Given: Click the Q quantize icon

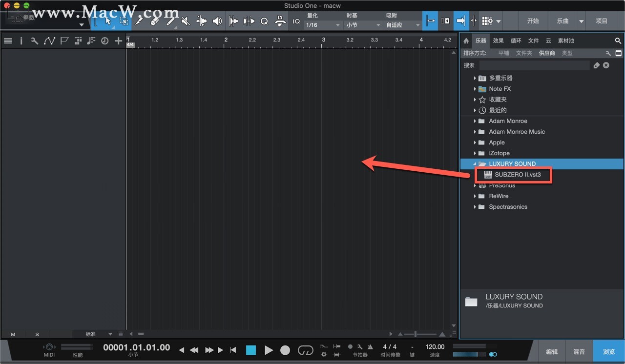Looking at the screenshot, I should tap(264, 21).
